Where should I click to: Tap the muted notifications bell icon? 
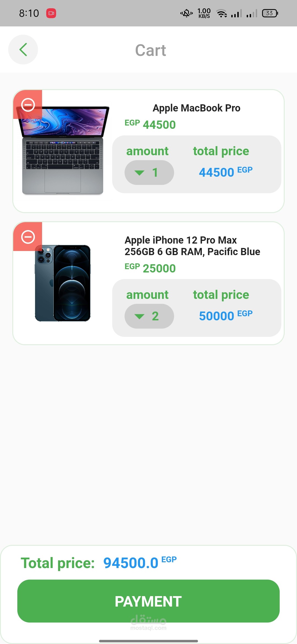186,13
